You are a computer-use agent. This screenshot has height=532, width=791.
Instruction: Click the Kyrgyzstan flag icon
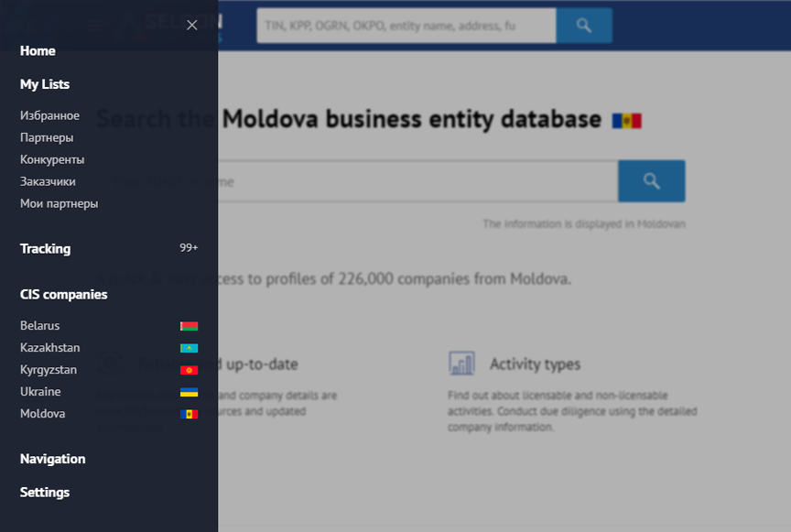190,370
